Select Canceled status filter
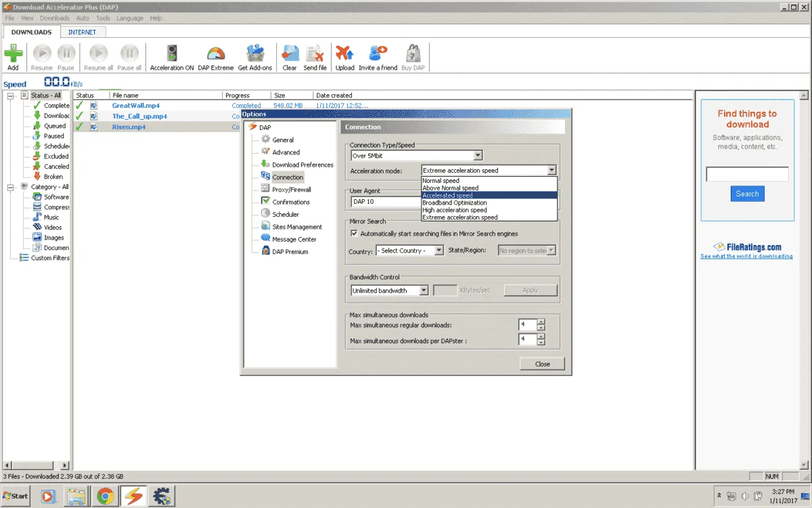 tap(51, 167)
